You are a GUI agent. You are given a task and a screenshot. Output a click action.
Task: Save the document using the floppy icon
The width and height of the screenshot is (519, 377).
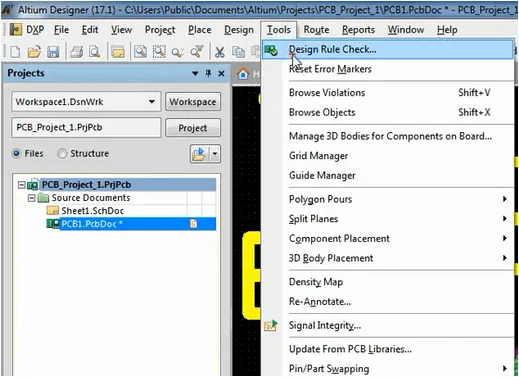53,52
